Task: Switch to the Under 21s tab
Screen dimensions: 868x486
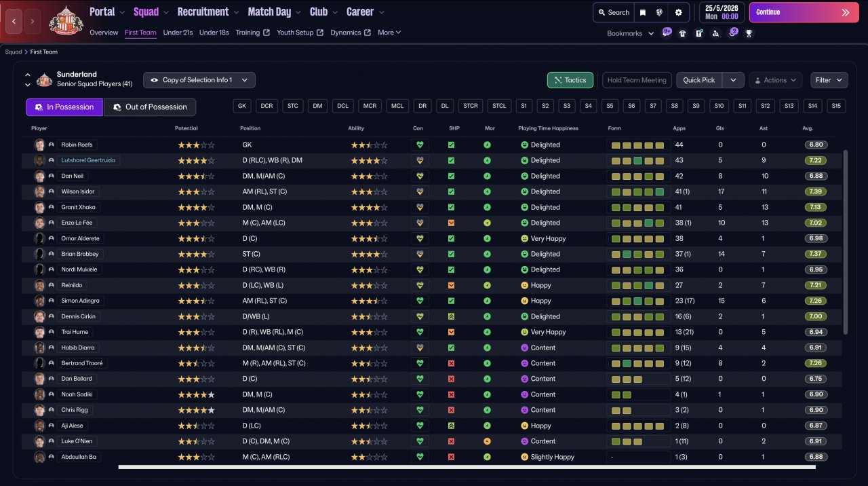Action: click(178, 33)
